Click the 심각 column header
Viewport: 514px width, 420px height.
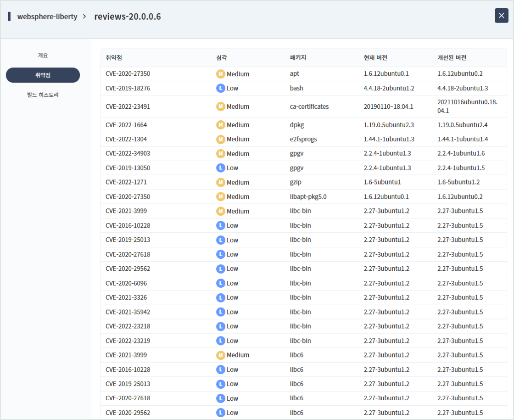(x=222, y=58)
